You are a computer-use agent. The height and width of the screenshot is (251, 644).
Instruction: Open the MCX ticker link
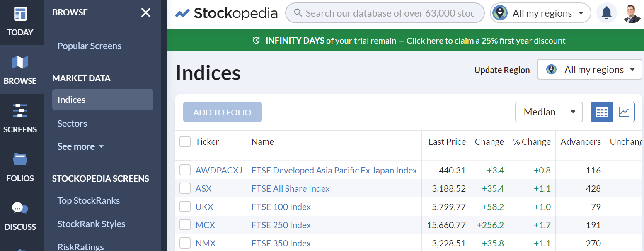coord(205,225)
